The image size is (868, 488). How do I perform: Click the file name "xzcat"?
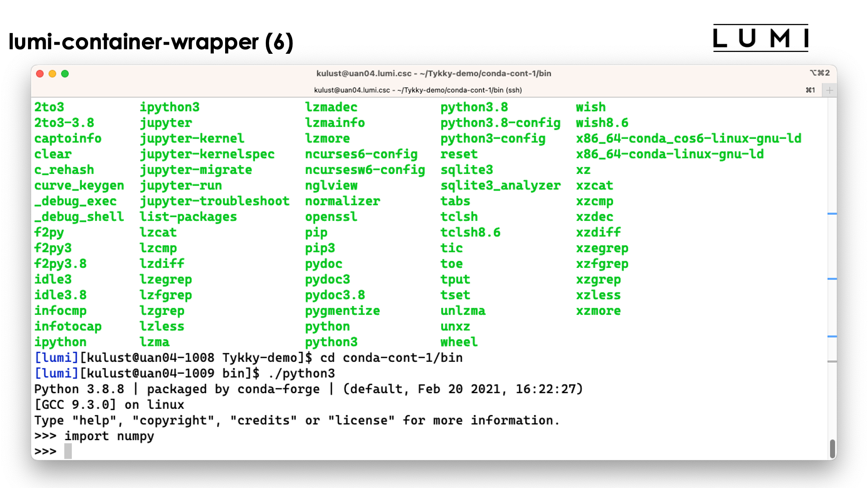tap(594, 185)
